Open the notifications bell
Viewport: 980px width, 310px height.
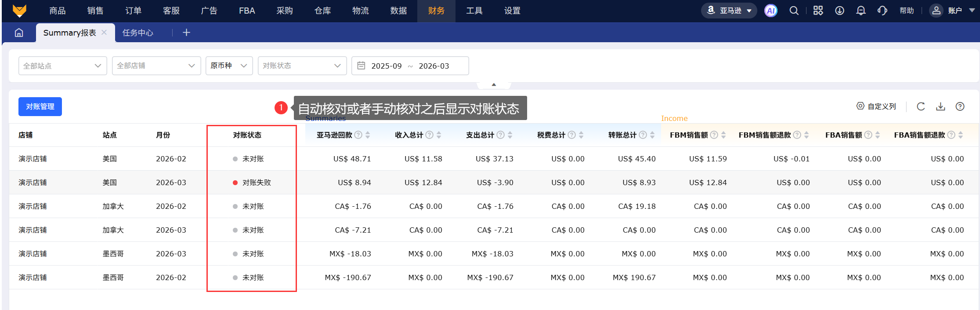861,11
